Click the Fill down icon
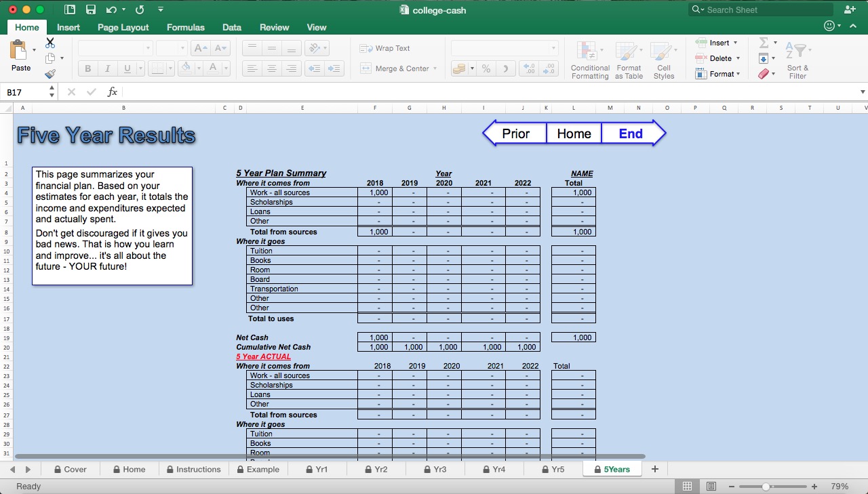868x494 pixels. [x=764, y=58]
